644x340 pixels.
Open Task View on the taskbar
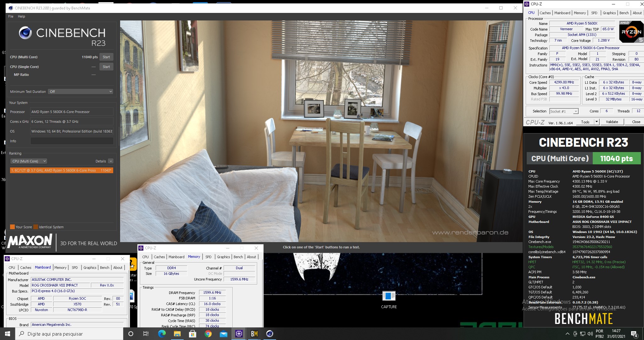(146, 334)
